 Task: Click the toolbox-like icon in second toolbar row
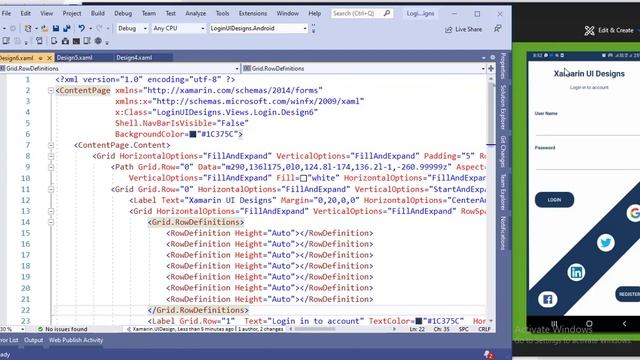coord(65,41)
